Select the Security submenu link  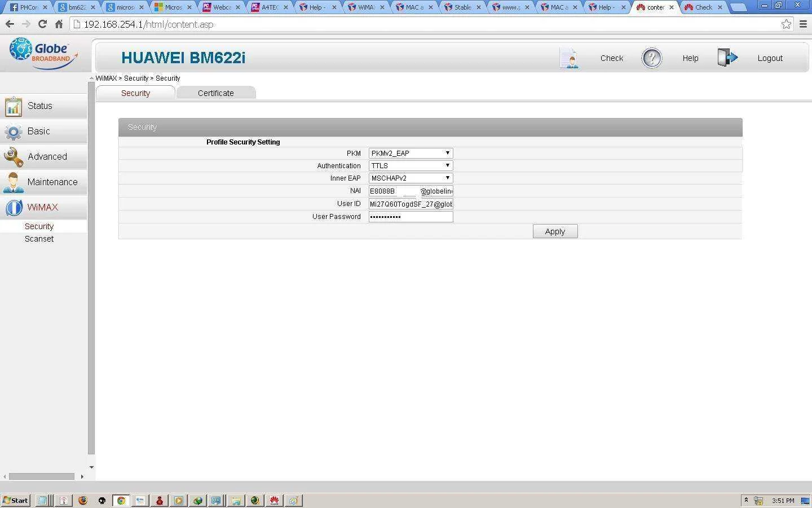[39, 226]
